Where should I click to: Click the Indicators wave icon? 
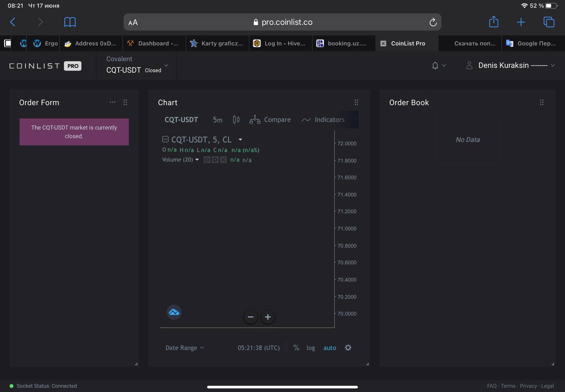pyautogui.click(x=306, y=119)
